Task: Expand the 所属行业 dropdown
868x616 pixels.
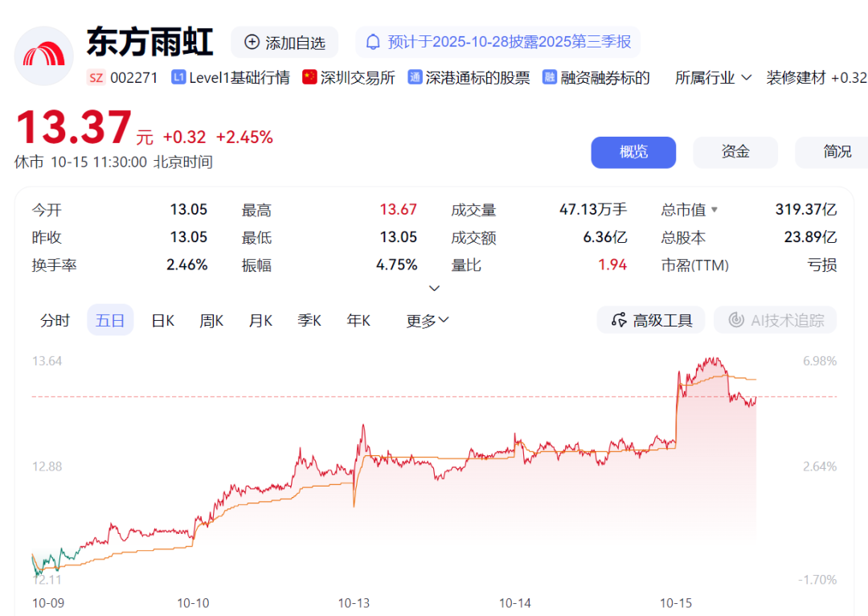Action: click(713, 77)
